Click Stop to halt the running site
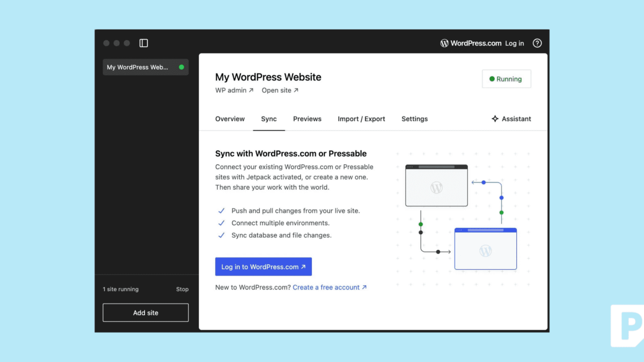Viewport: 644px width, 362px height. coord(182,289)
